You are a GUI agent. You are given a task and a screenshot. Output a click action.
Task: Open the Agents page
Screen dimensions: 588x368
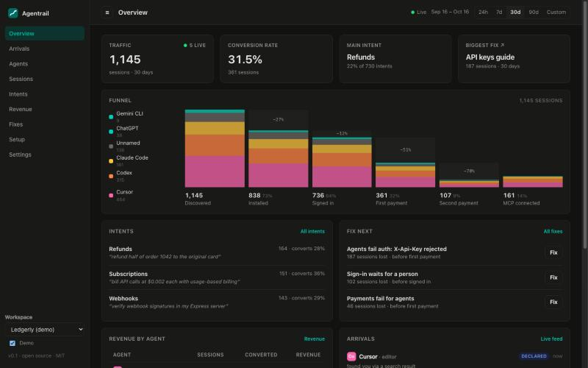45,64
